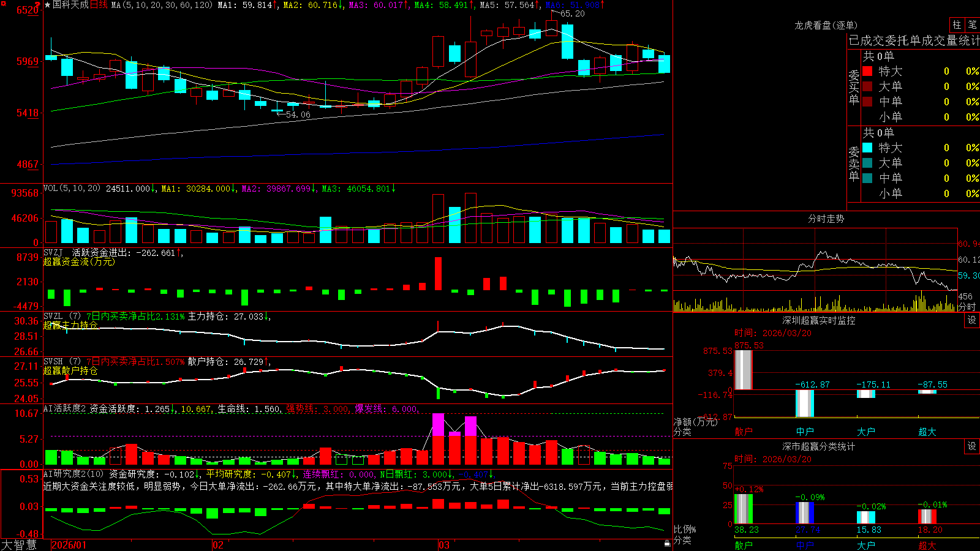Click the star icon beside 国科天成
The width and height of the screenshot is (980, 551).
47,5
